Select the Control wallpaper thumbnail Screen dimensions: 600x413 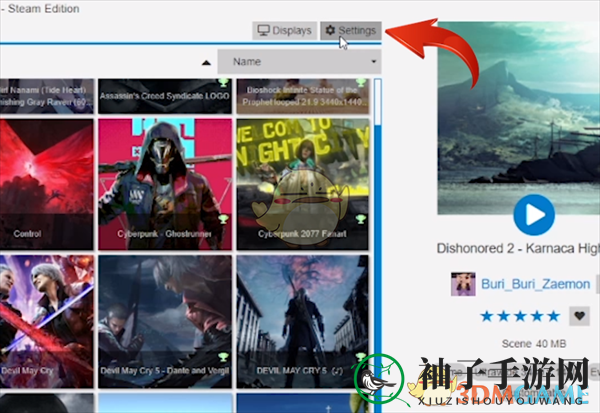point(46,184)
